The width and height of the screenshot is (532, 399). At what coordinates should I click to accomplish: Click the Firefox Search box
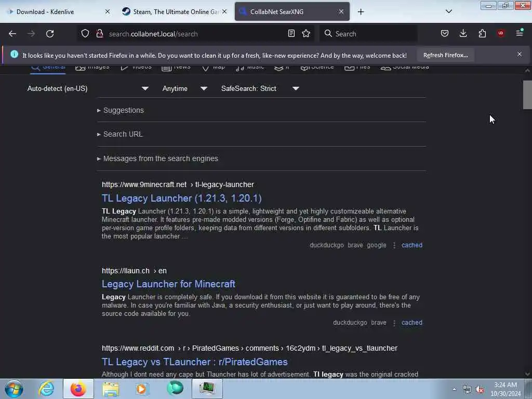pos(368,34)
